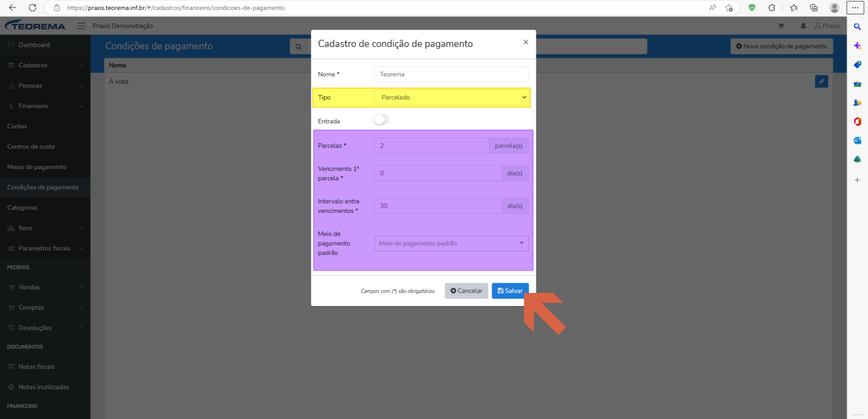Viewport: 868px width, 419px height.
Task: Add a sidebar app with plus icon
Action: tap(858, 180)
